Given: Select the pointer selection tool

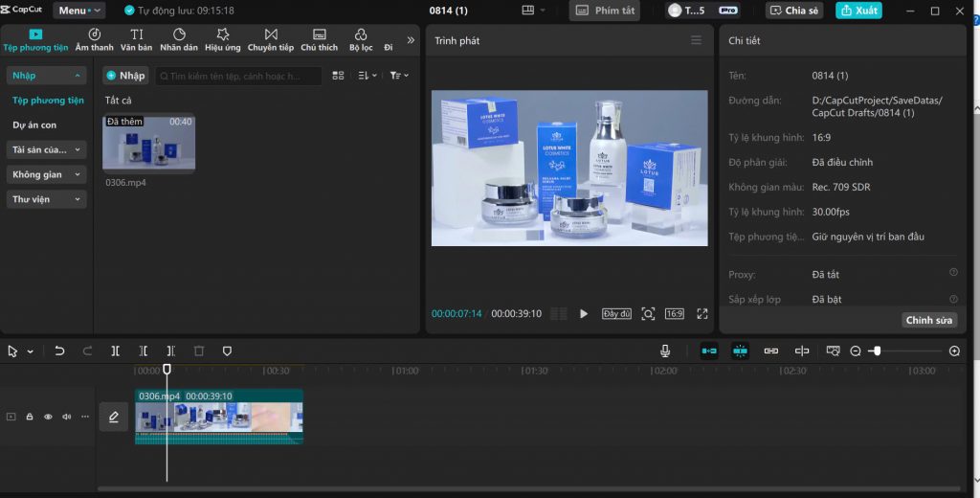Looking at the screenshot, I should pos(12,351).
